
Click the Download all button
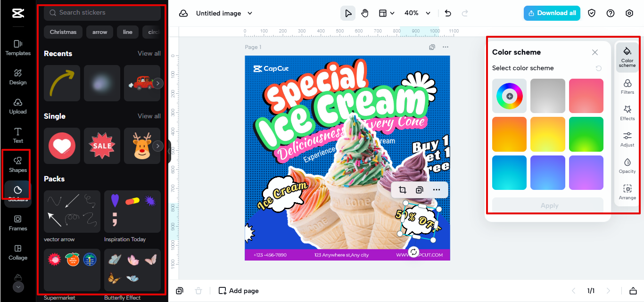click(x=552, y=13)
